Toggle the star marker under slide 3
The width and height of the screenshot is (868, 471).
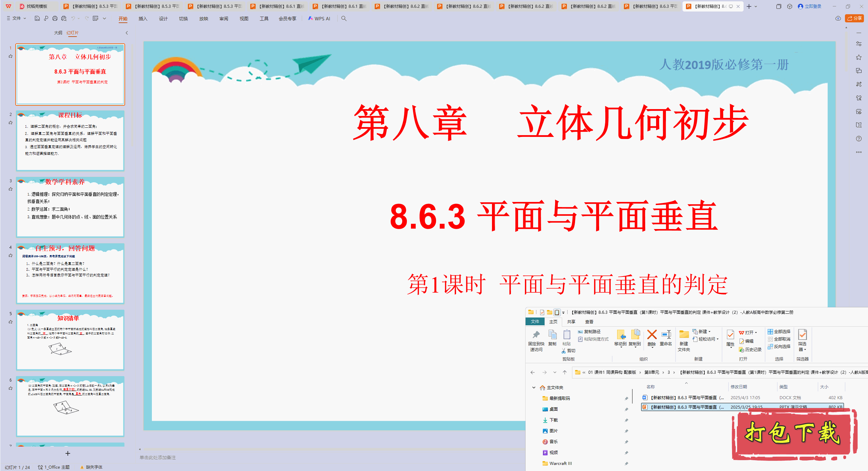[11, 189]
